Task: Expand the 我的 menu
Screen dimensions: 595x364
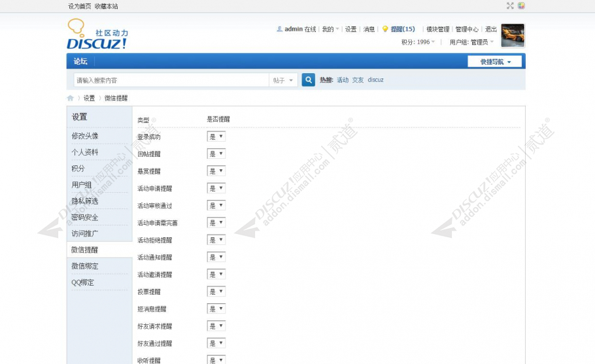Action: click(330, 29)
